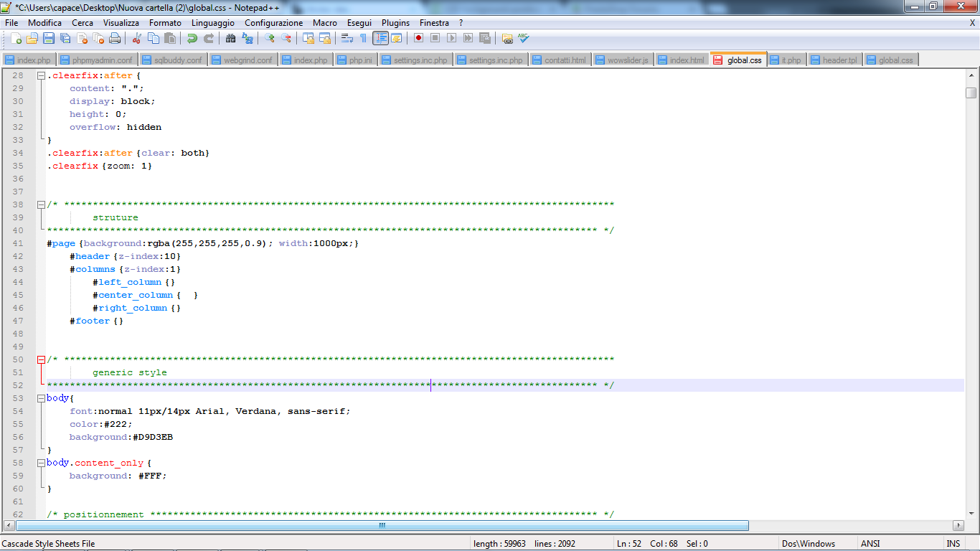Open the Modifica menu
The height and width of the screenshot is (551, 980).
[44, 23]
